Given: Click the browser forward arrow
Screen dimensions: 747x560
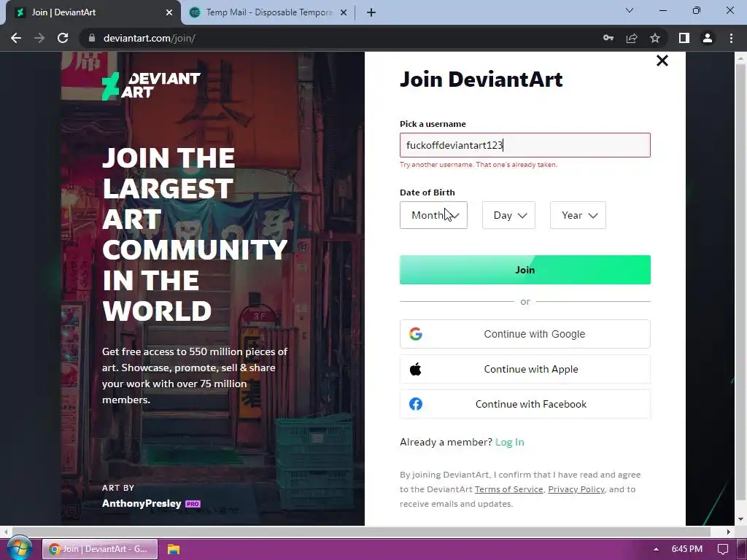Looking at the screenshot, I should click(x=39, y=38).
